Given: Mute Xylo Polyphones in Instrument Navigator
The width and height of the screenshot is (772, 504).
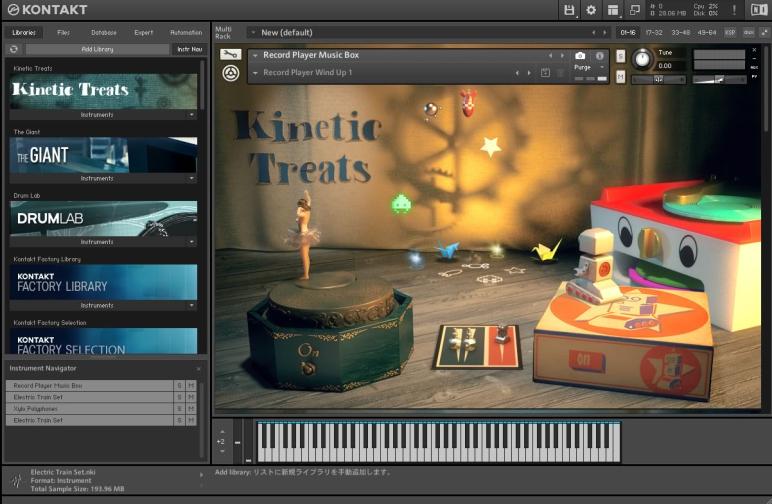Looking at the screenshot, I should pos(191,409).
